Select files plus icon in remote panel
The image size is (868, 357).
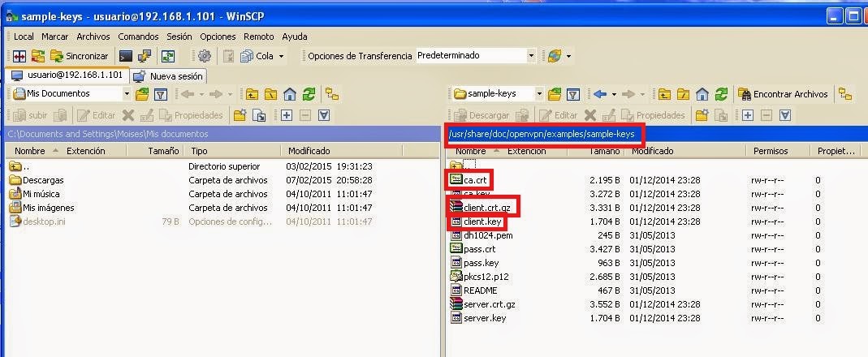pyautogui.click(x=748, y=115)
